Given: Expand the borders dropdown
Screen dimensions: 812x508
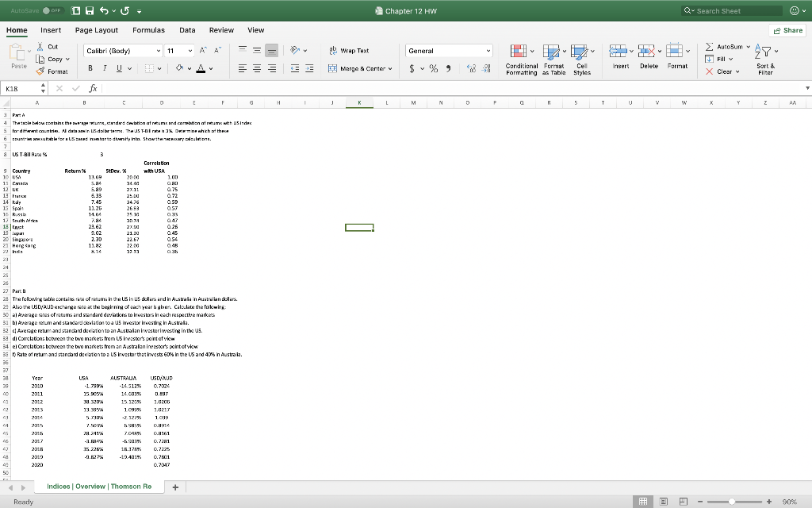Looking at the screenshot, I should pyautogui.click(x=159, y=67).
